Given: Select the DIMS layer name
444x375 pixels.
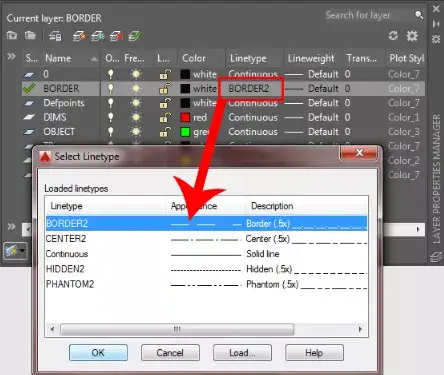Looking at the screenshot, I should pos(55,117).
